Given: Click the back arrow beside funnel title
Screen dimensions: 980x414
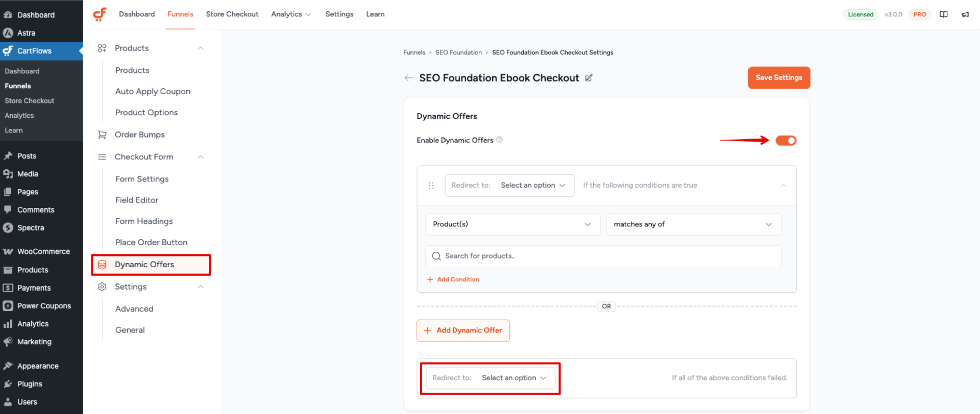Looking at the screenshot, I should (x=408, y=78).
